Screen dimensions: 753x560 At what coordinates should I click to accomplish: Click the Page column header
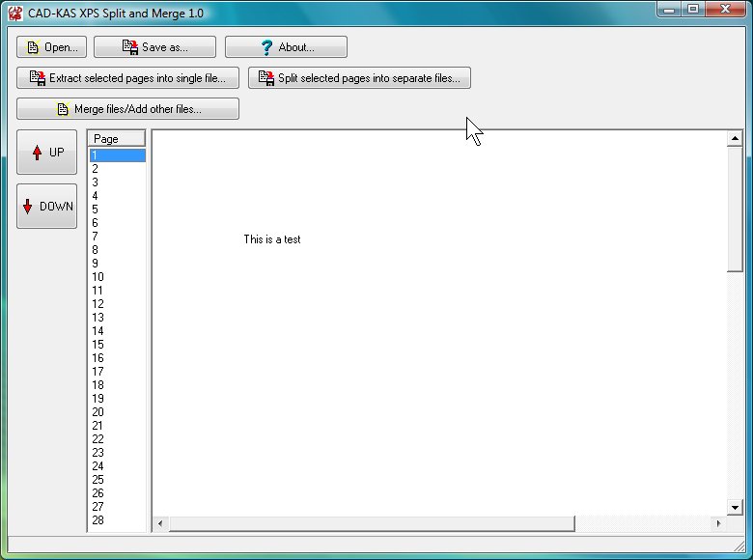tap(116, 139)
